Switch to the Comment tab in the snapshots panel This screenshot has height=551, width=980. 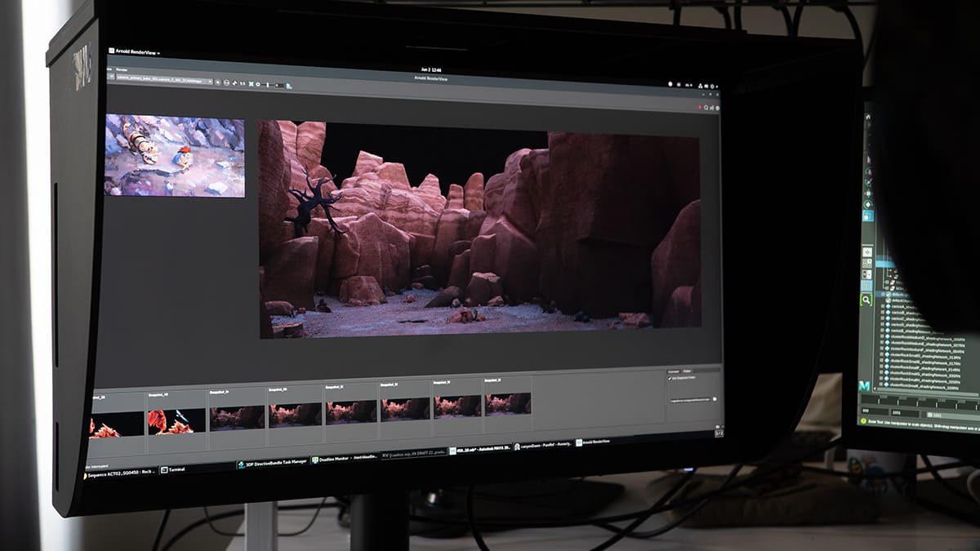[x=674, y=371]
